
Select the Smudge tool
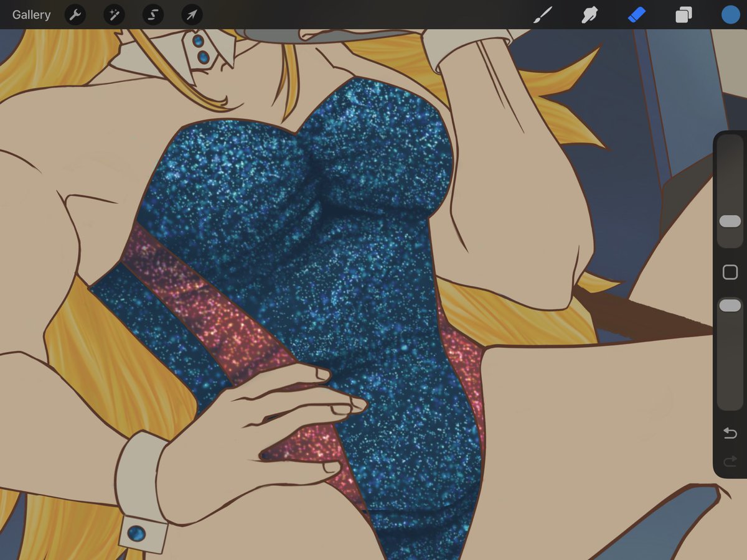[590, 15]
